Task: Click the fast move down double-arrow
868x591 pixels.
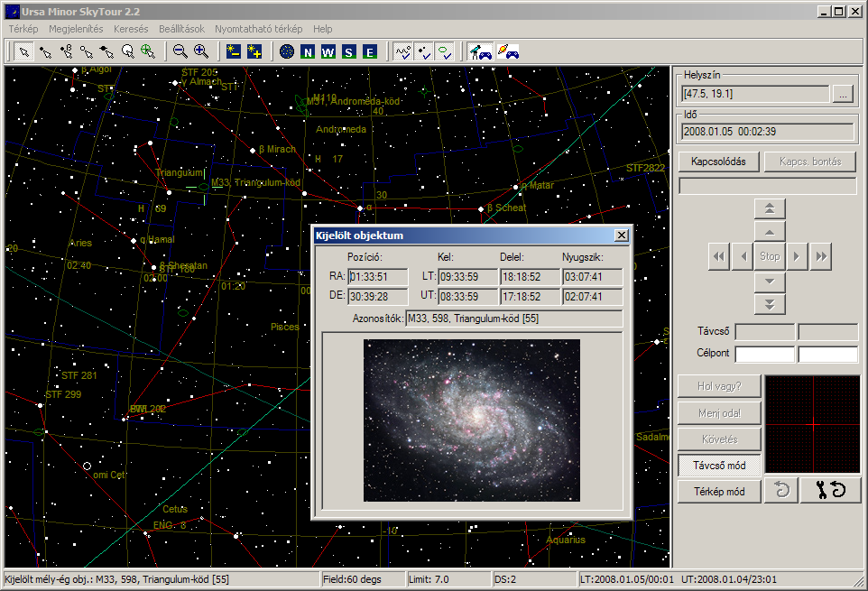Action: pos(770,304)
